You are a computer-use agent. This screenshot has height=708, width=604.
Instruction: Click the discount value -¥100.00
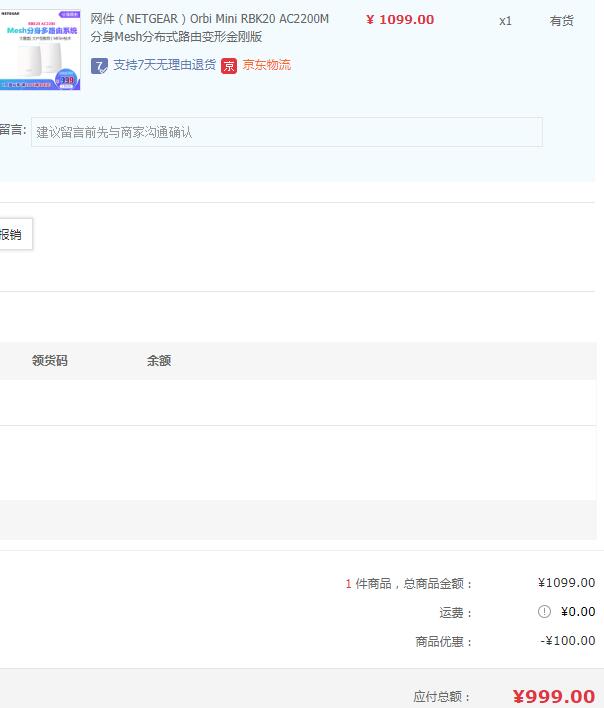click(568, 641)
